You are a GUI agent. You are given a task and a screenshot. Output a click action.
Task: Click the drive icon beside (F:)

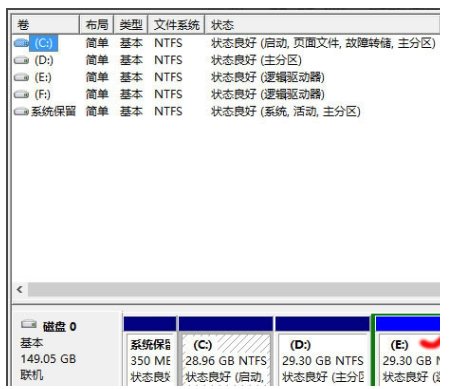click(21, 94)
